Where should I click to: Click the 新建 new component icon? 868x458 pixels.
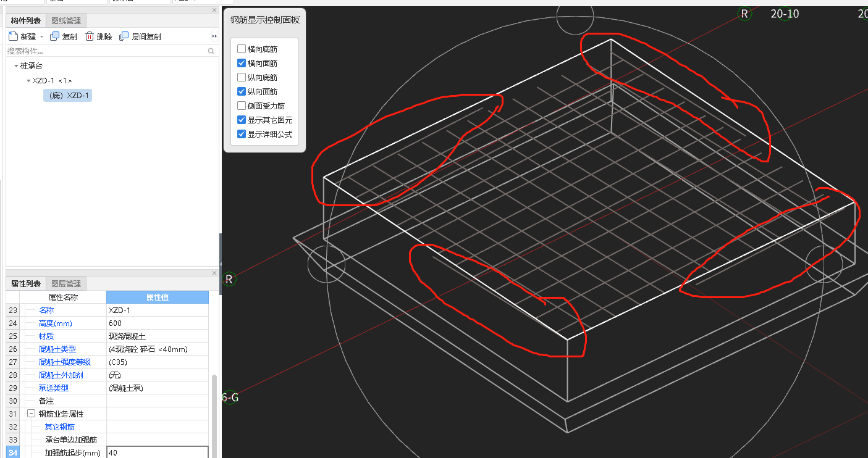point(13,36)
